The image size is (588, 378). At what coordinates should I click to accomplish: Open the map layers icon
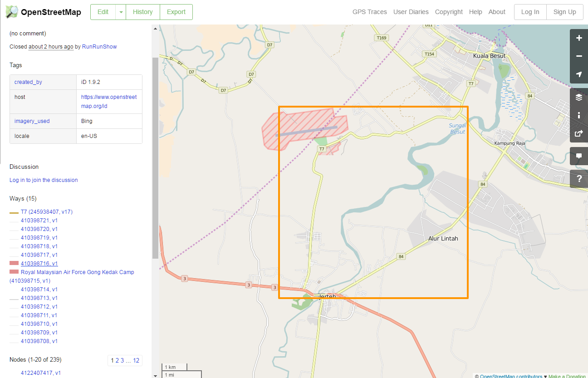[x=579, y=97]
